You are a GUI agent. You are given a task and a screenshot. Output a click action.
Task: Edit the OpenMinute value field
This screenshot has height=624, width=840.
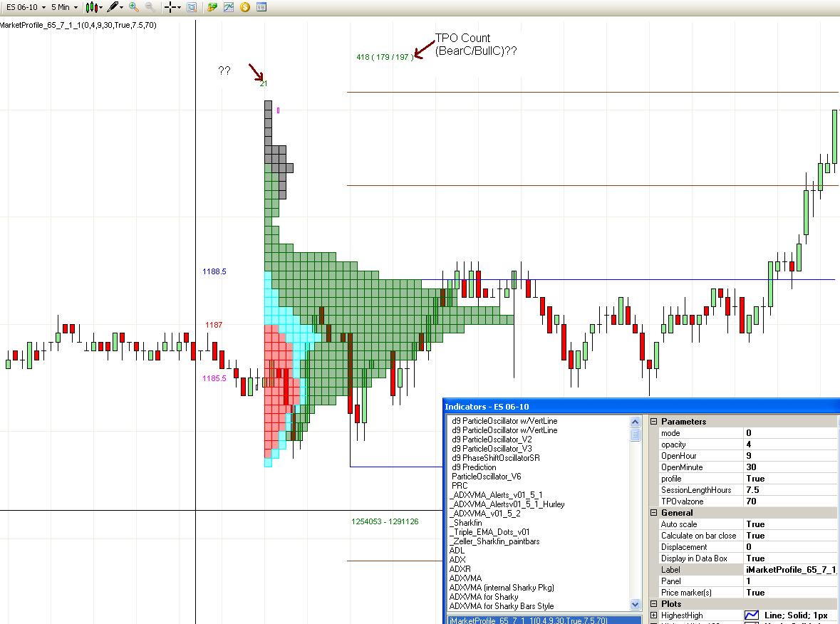[790, 467]
